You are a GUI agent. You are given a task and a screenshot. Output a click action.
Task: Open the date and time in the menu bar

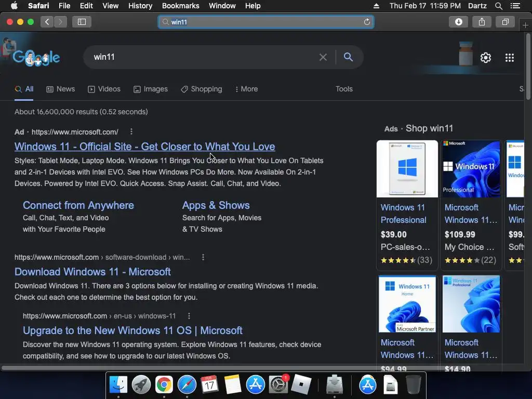coord(425,6)
